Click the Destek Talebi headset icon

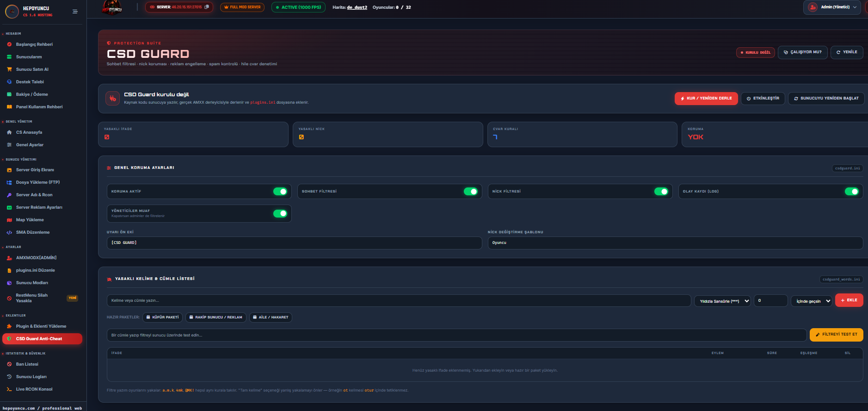click(9, 82)
